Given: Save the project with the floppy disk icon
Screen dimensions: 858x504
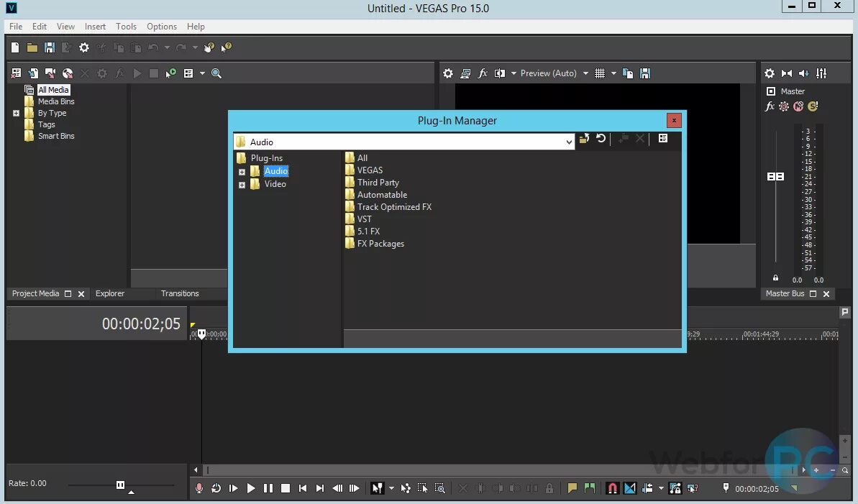Looking at the screenshot, I should click(49, 47).
